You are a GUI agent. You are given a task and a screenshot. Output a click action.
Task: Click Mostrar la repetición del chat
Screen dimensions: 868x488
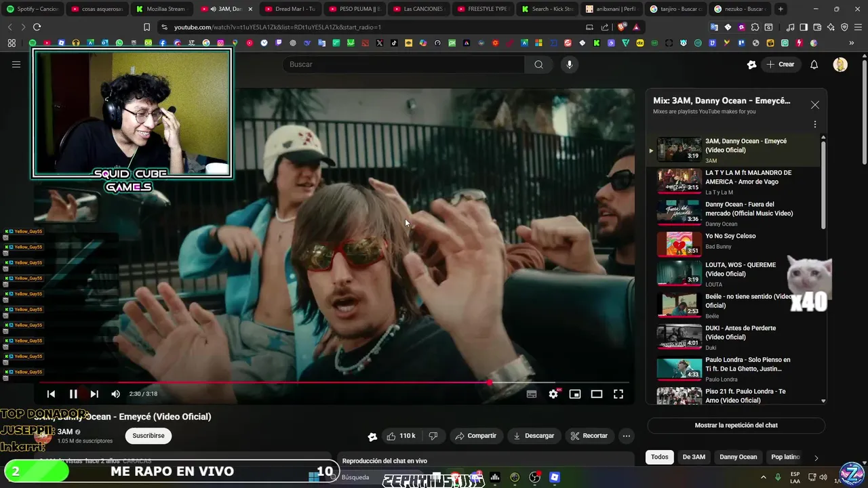coord(736,425)
